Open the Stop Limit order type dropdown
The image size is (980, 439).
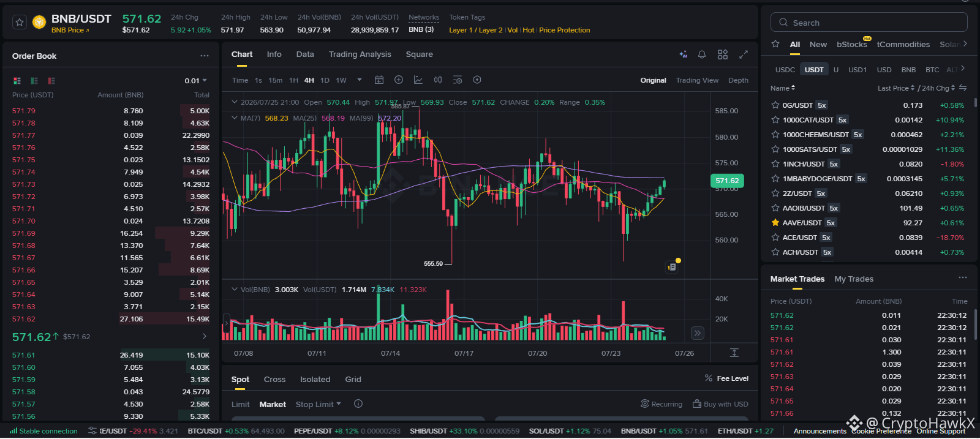pos(318,404)
